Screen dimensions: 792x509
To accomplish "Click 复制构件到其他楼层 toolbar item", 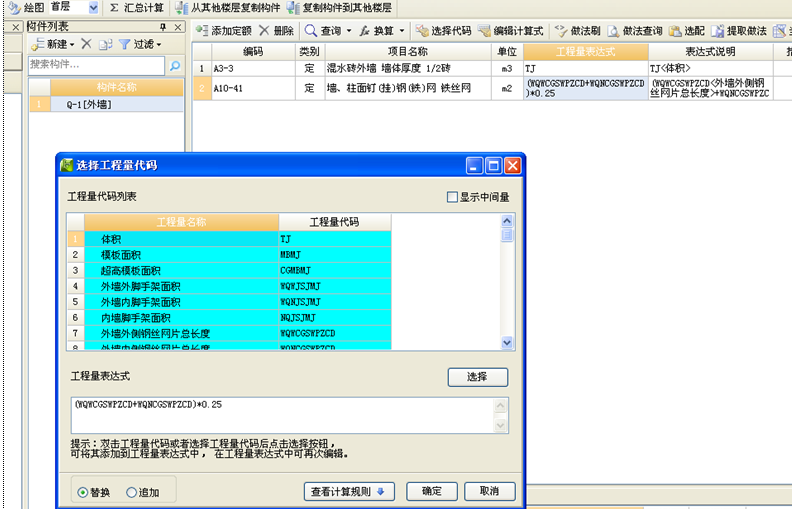I will point(339,8).
